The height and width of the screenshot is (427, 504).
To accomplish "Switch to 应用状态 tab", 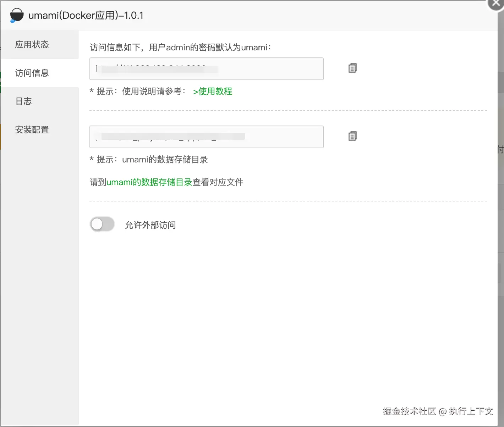I will pyautogui.click(x=39, y=44).
